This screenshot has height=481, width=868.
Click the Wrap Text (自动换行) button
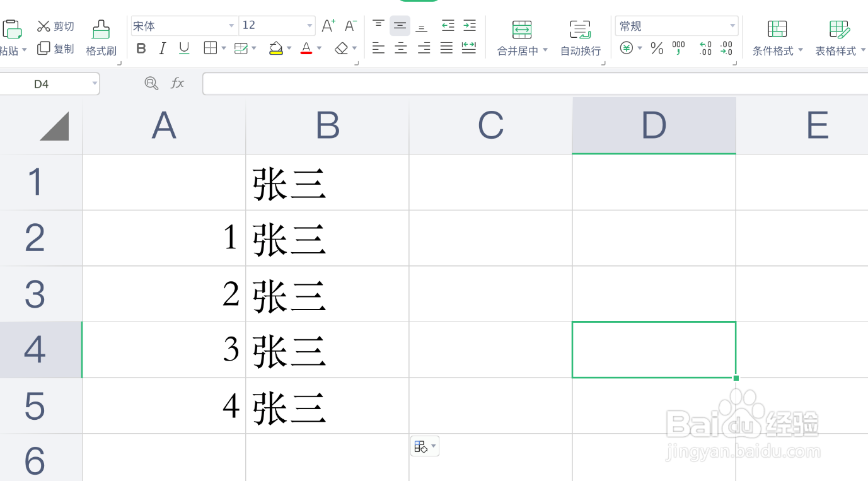point(580,38)
